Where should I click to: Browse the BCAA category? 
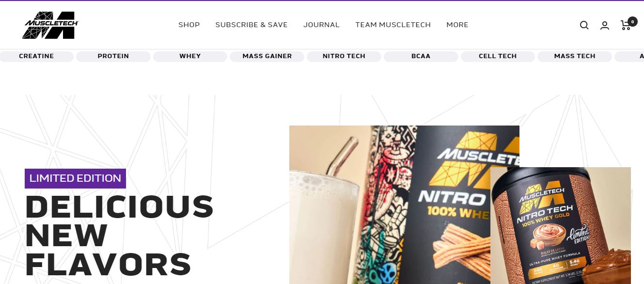pos(421,56)
